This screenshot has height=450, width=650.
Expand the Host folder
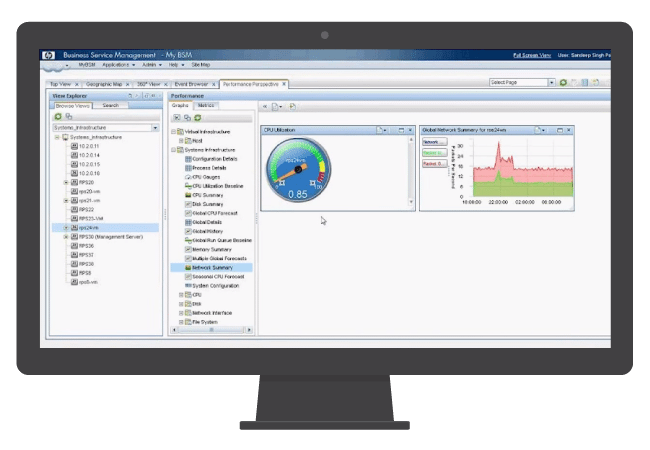click(x=181, y=141)
